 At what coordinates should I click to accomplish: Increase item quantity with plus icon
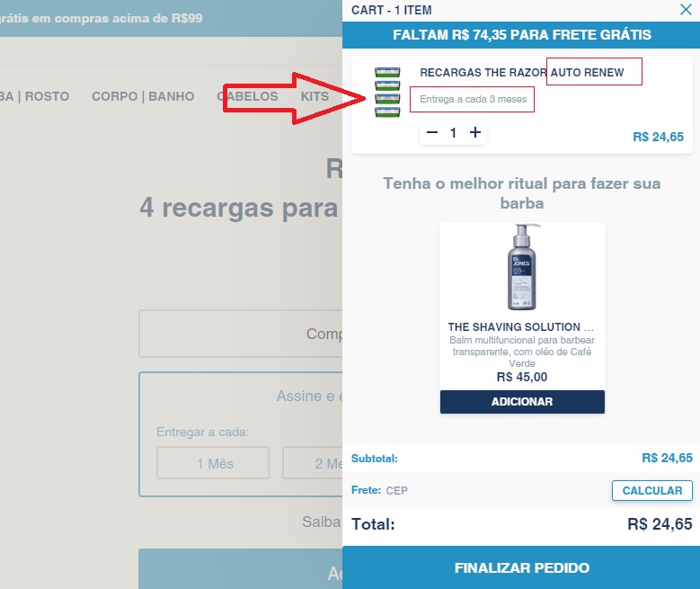tap(475, 132)
